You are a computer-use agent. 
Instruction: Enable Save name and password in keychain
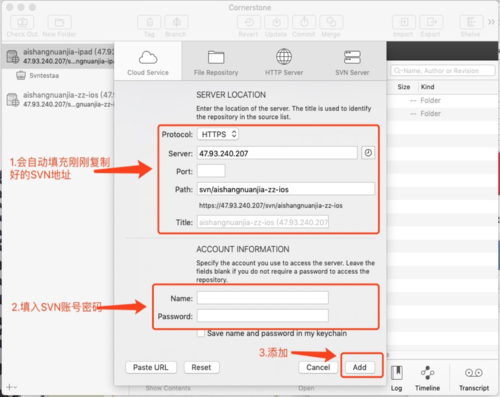tap(201, 333)
